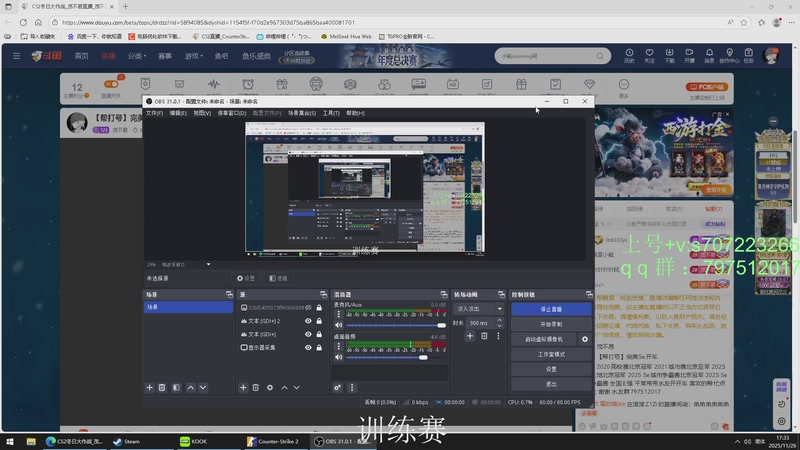
Task: Open the OBS 场景集合(S) menu
Action: [302, 113]
